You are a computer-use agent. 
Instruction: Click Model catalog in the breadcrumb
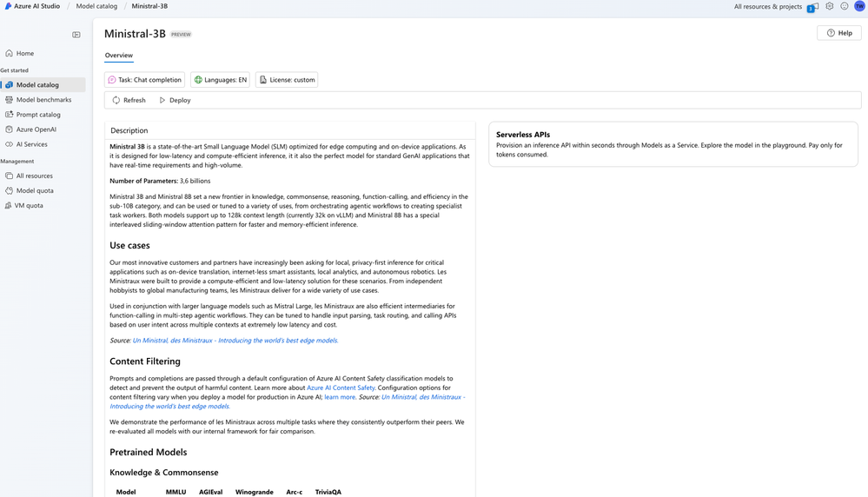[x=96, y=6]
